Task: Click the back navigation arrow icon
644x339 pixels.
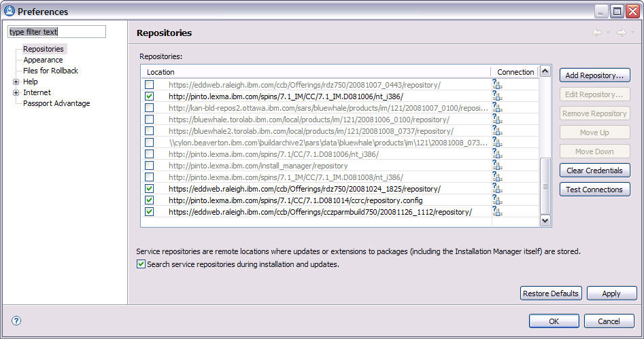Action: (597, 33)
